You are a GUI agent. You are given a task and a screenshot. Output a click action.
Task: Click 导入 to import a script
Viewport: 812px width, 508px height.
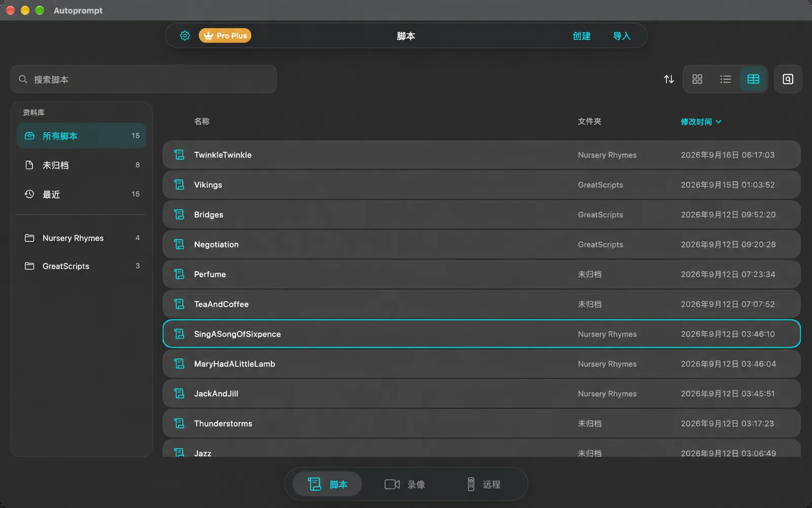click(622, 36)
